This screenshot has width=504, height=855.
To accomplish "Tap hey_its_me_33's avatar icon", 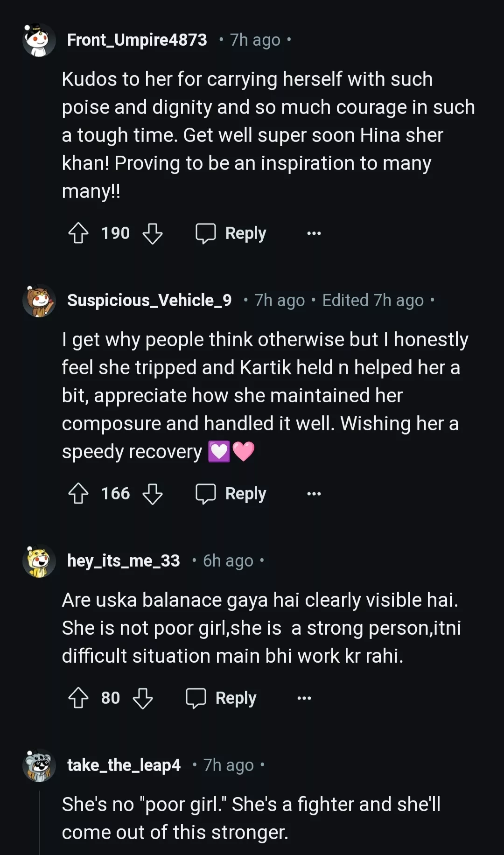I will [39, 561].
